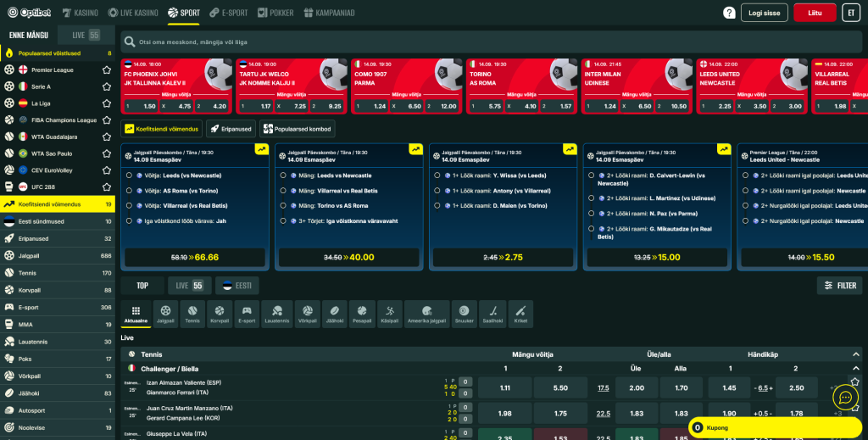Favorite Premier League with its star
868x440 pixels.
tap(106, 70)
